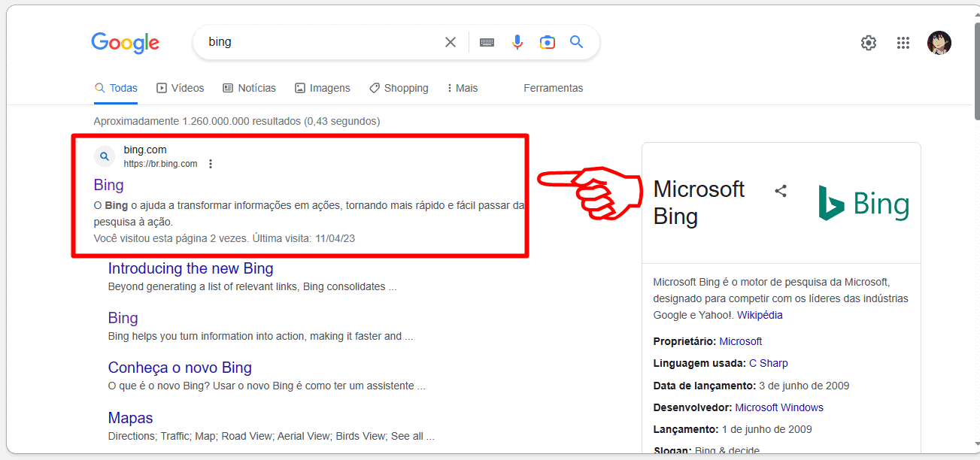980x460 pixels.
Task: Select the Vídeos search category
Action: tap(180, 88)
